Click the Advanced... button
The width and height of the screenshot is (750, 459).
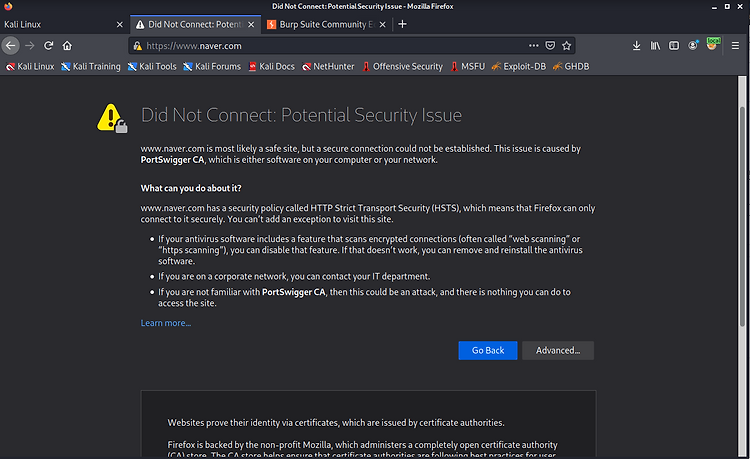pyautogui.click(x=558, y=350)
